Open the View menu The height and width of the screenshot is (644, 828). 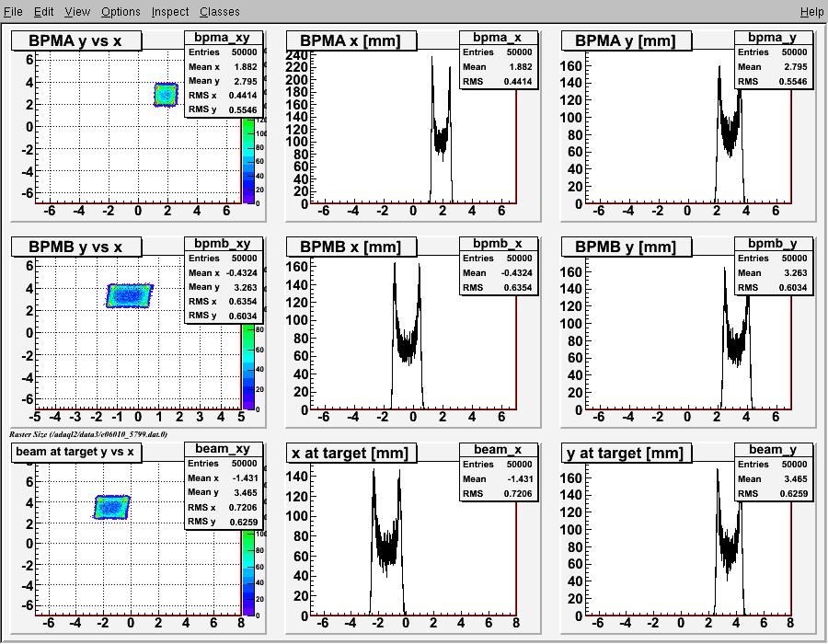pyautogui.click(x=77, y=12)
